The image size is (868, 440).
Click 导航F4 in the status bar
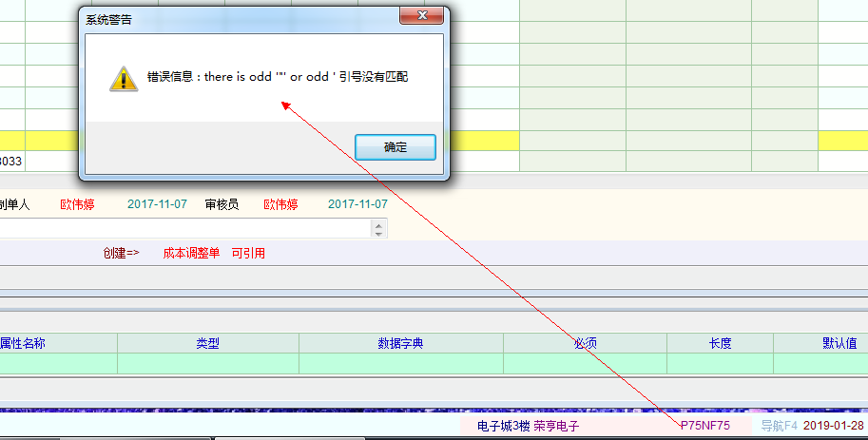pyautogui.click(x=779, y=426)
